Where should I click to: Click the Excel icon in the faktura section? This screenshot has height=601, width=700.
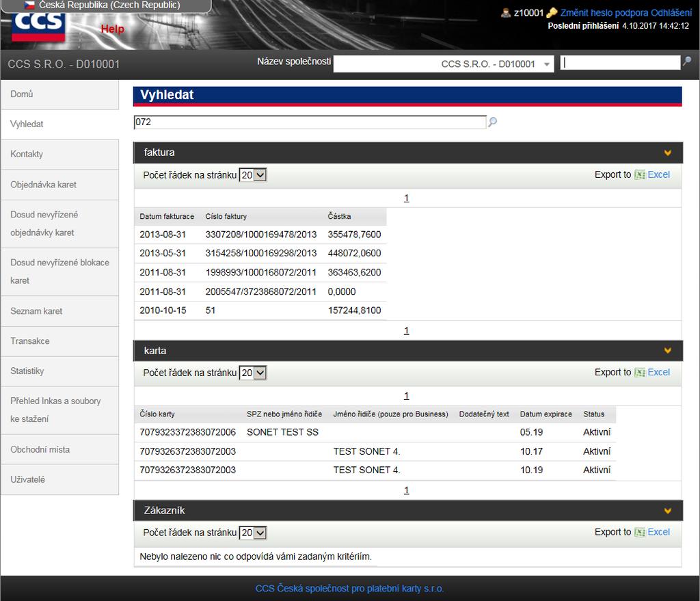pos(640,174)
